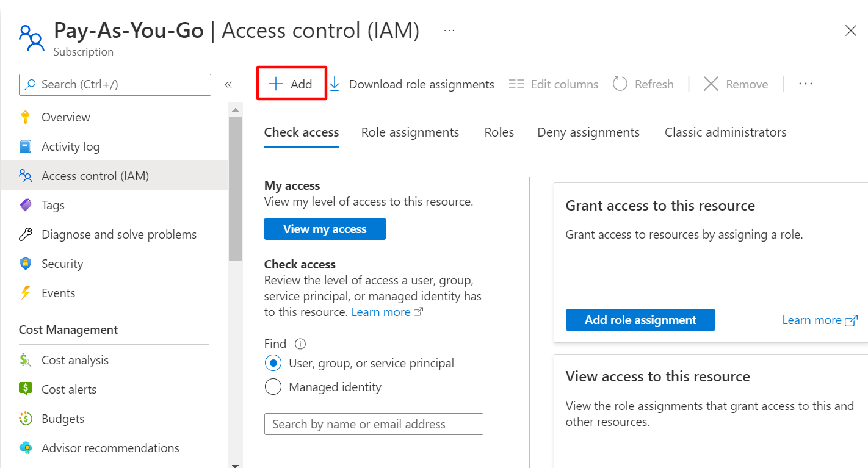868x468 pixels.
Task: Open the Deny assignments tab
Action: click(x=588, y=132)
